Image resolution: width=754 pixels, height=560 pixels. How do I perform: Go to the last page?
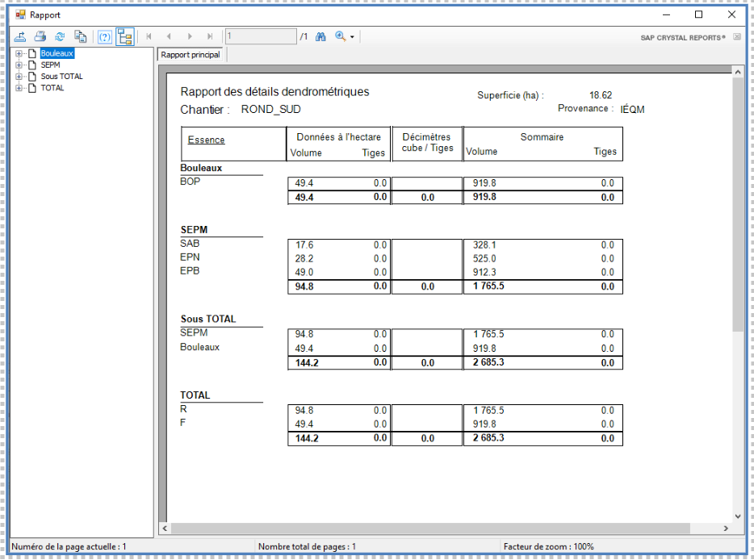[210, 36]
